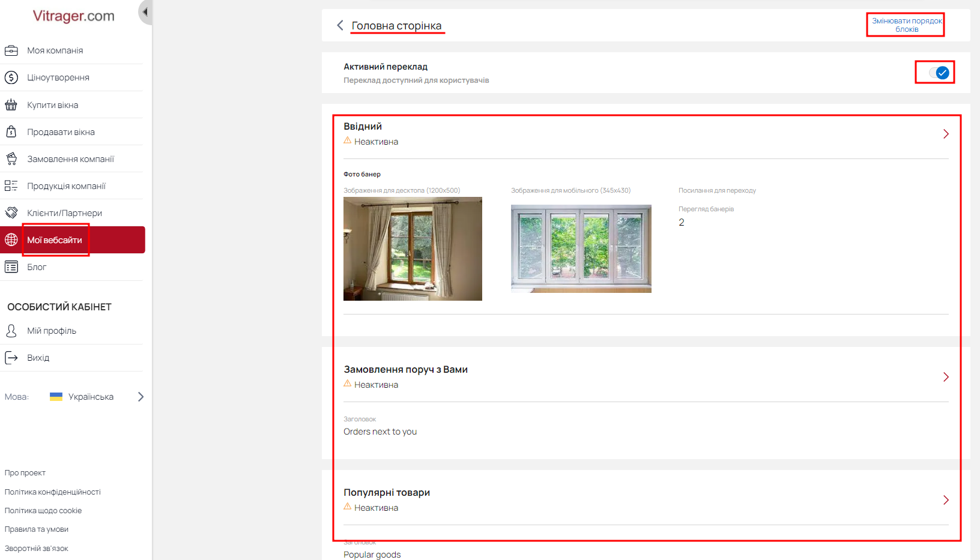Click the cart icon for Замовлення компанії

(x=11, y=159)
